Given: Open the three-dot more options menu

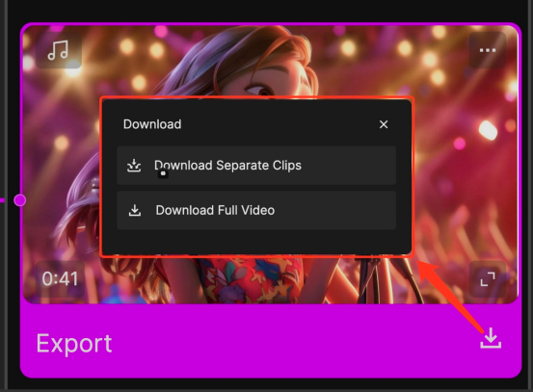Looking at the screenshot, I should click(x=487, y=50).
